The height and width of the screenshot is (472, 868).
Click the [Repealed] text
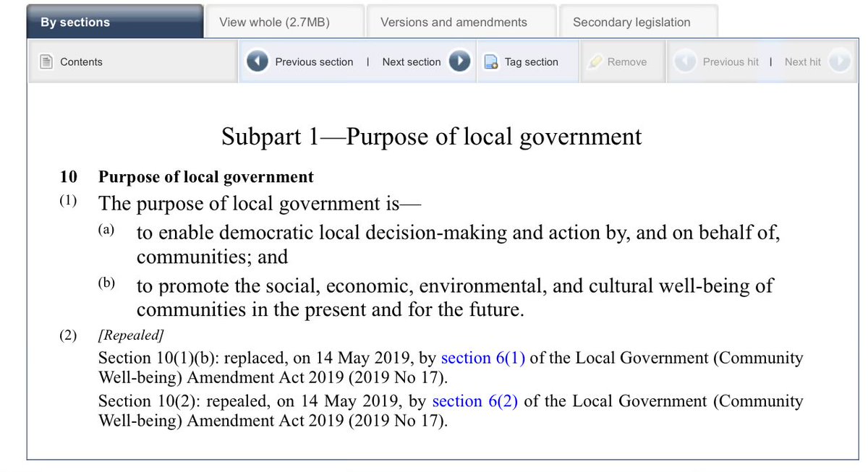coord(131,335)
